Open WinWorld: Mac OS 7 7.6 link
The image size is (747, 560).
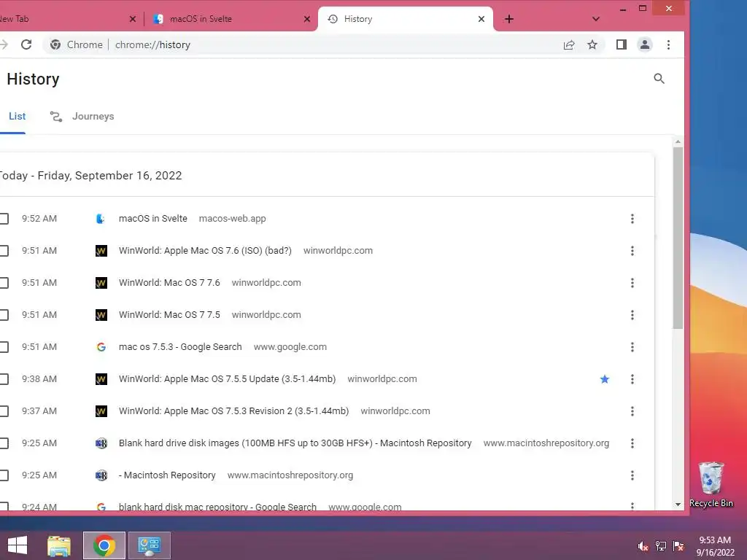pos(169,283)
